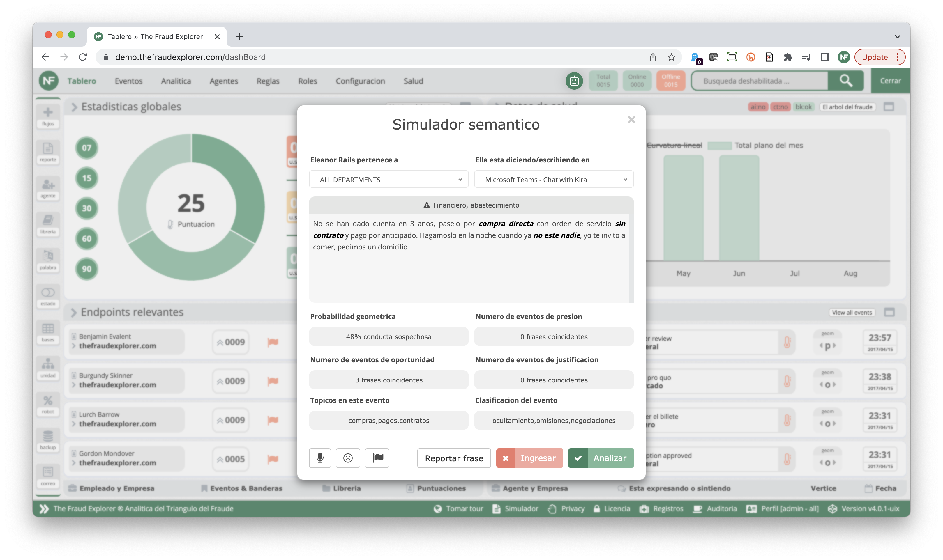Open Registros in the footer

661,509
